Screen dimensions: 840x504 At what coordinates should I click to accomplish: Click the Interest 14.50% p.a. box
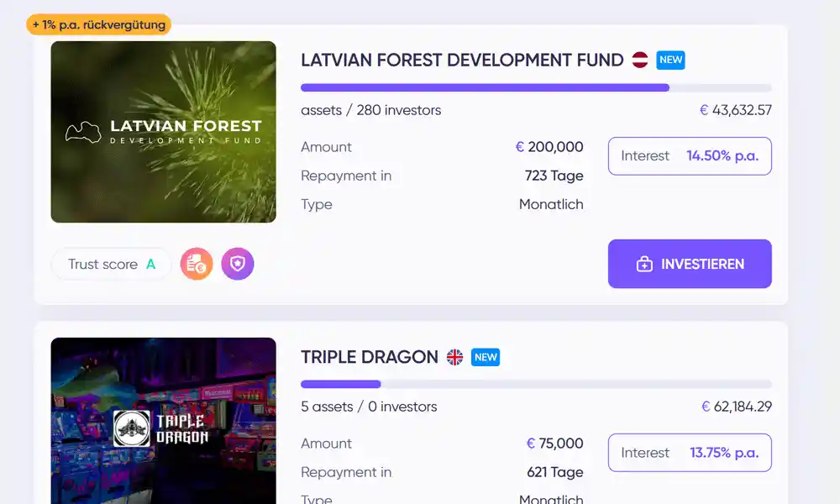(x=690, y=156)
